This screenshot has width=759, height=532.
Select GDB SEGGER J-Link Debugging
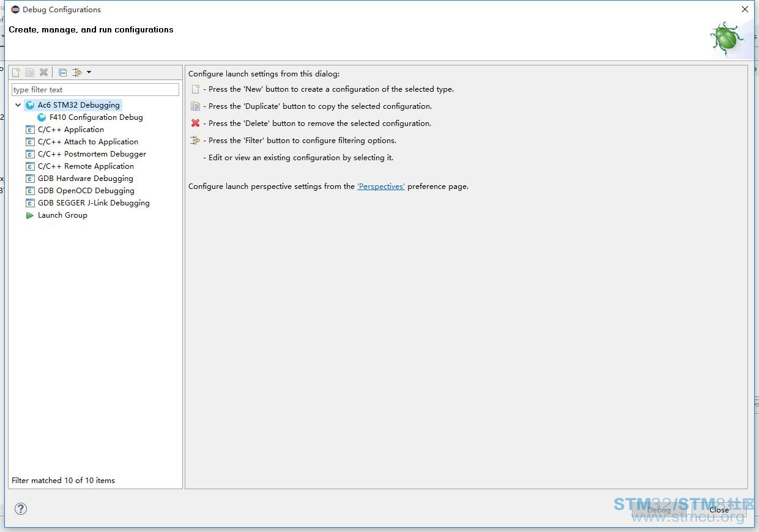pyautogui.click(x=93, y=203)
